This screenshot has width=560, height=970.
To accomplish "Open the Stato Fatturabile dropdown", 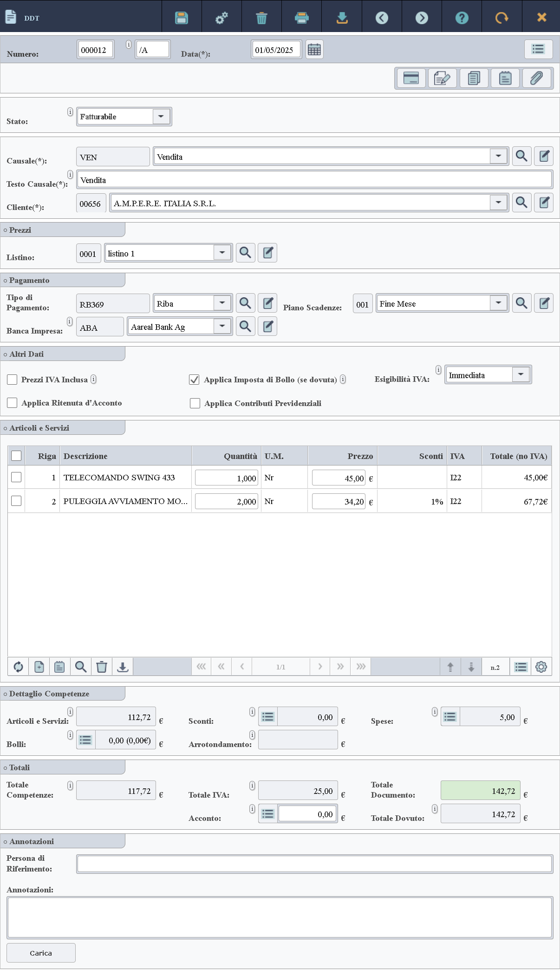I will click(161, 116).
